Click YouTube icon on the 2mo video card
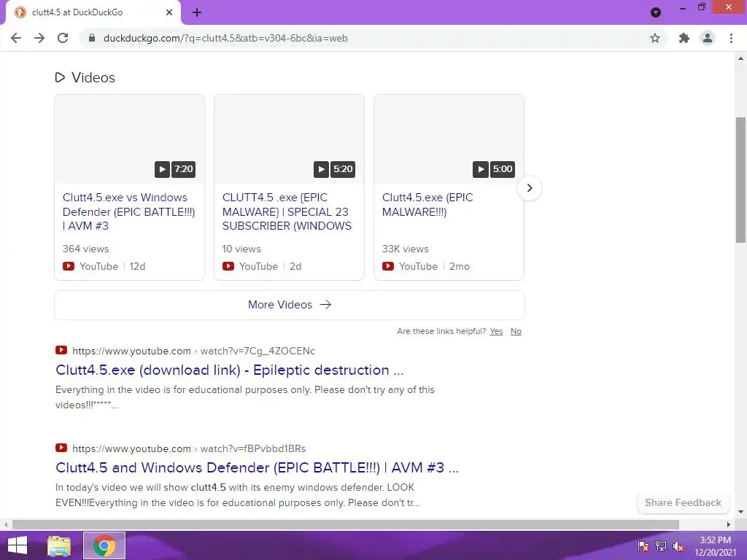747x560 pixels. click(x=388, y=266)
